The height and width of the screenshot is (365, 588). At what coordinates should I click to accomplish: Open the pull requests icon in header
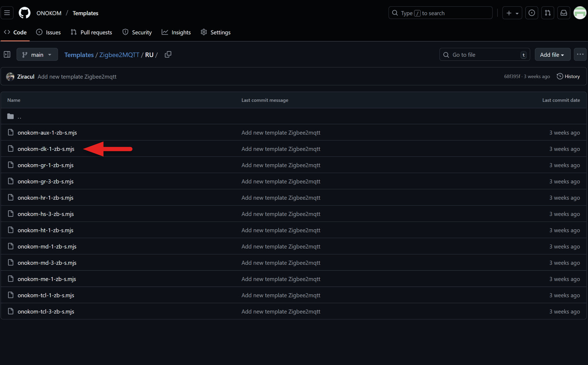click(x=548, y=13)
